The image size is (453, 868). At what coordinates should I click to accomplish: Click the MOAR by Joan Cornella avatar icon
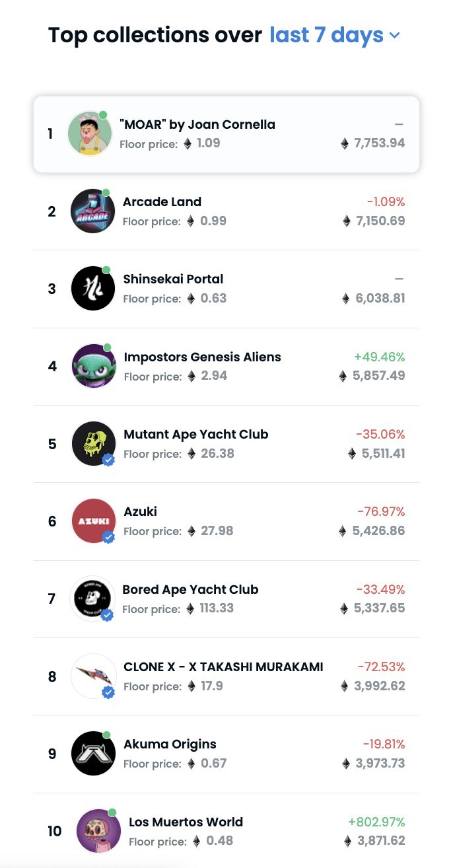90,134
